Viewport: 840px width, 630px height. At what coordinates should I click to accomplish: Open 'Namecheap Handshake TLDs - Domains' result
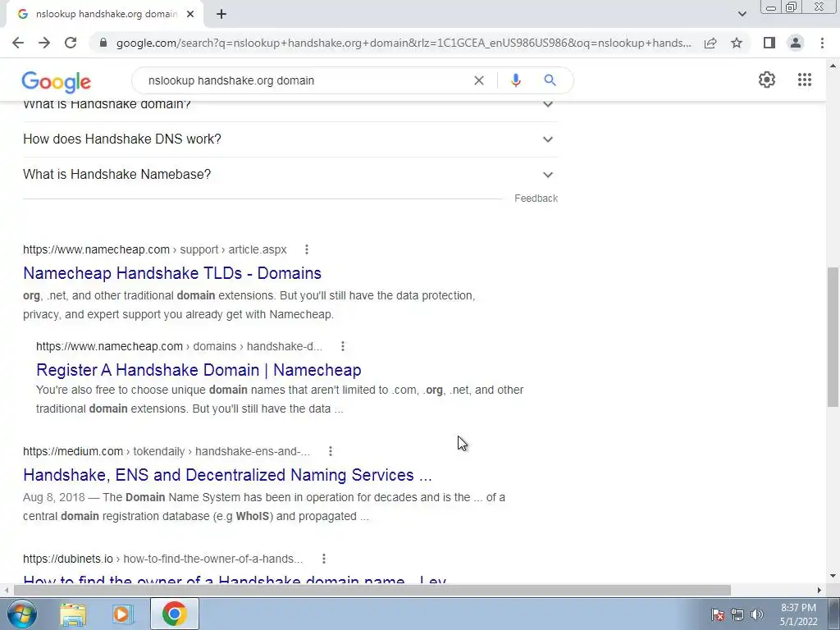point(172,273)
